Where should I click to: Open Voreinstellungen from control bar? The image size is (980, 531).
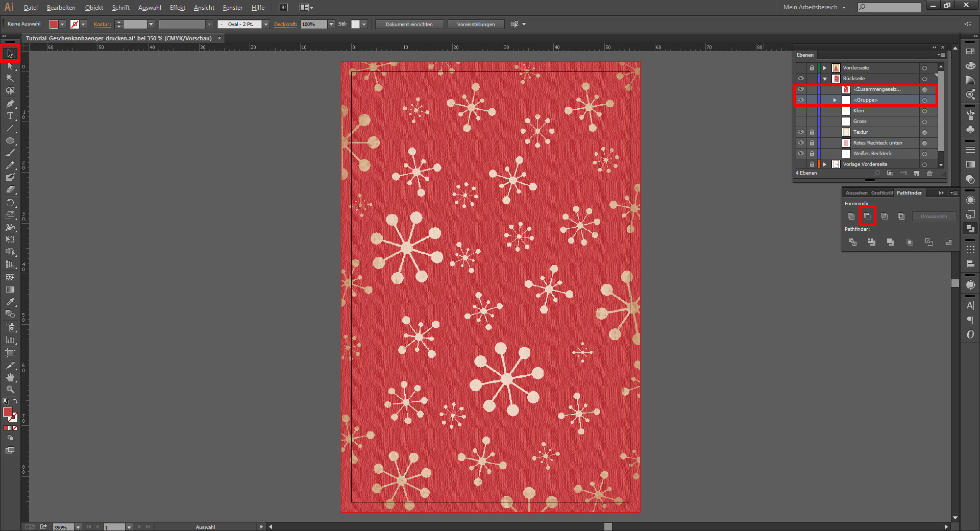476,24
